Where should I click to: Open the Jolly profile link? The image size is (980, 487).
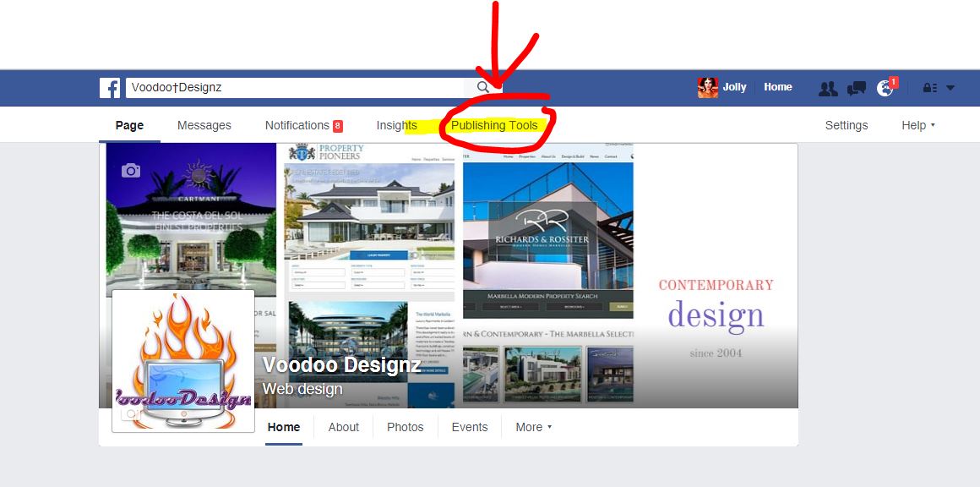pyautogui.click(x=734, y=88)
